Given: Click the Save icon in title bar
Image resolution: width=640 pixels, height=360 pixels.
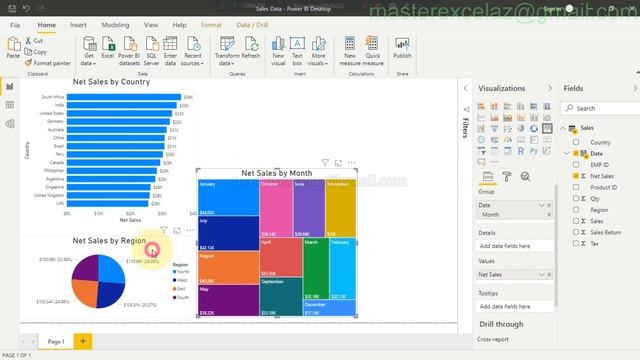Looking at the screenshot, I should point(12,8).
